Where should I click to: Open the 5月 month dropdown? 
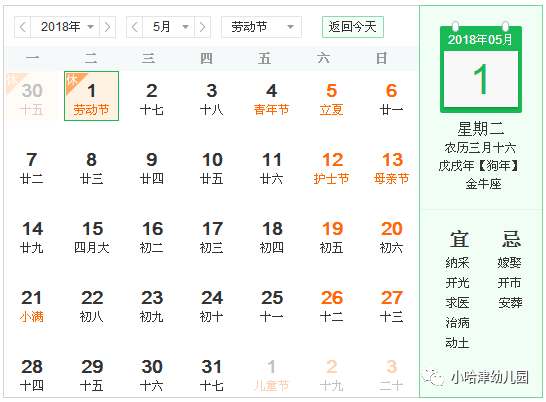(169, 27)
